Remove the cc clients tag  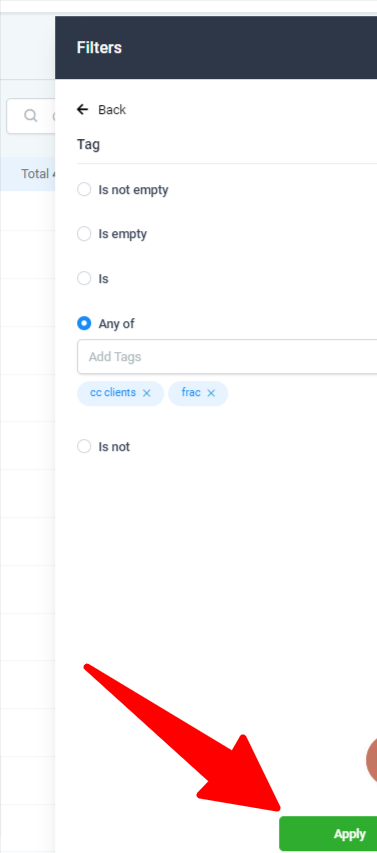tap(146, 393)
